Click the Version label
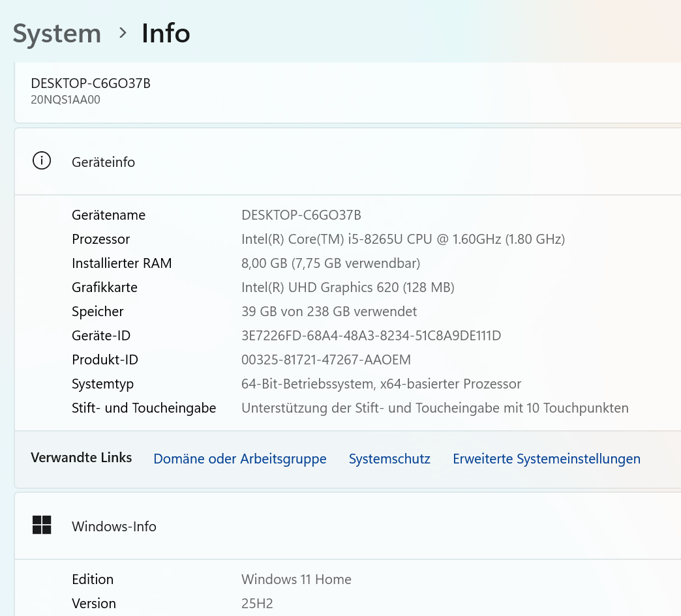This screenshot has height=616, width=681. (94, 604)
